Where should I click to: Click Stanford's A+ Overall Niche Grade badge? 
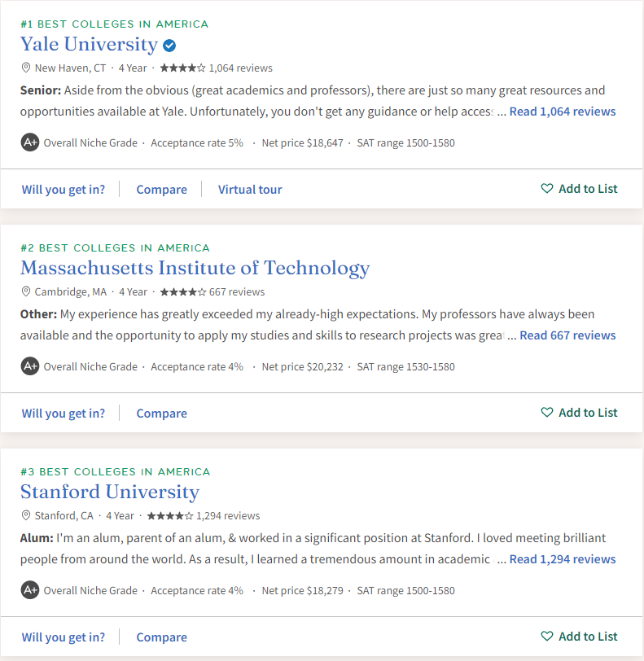coord(30,590)
